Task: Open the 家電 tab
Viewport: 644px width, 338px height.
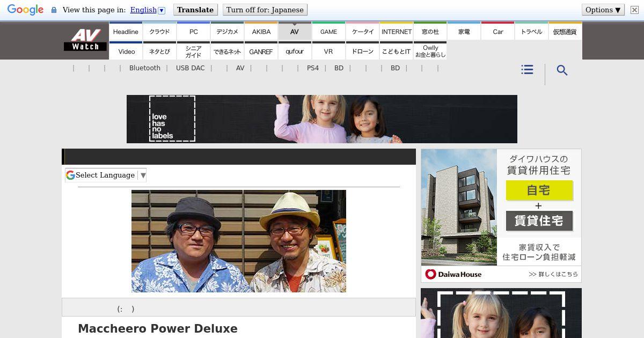Action: tap(464, 31)
